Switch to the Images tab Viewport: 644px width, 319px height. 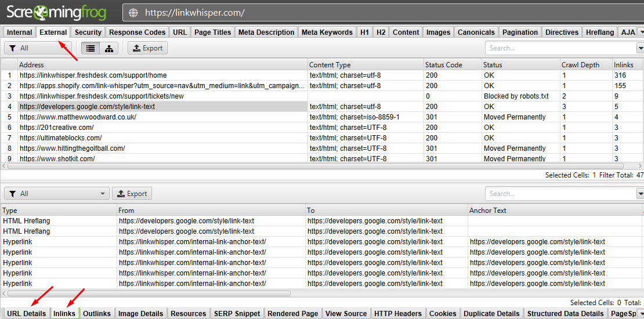pyautogui.click(x=438, y=32)
